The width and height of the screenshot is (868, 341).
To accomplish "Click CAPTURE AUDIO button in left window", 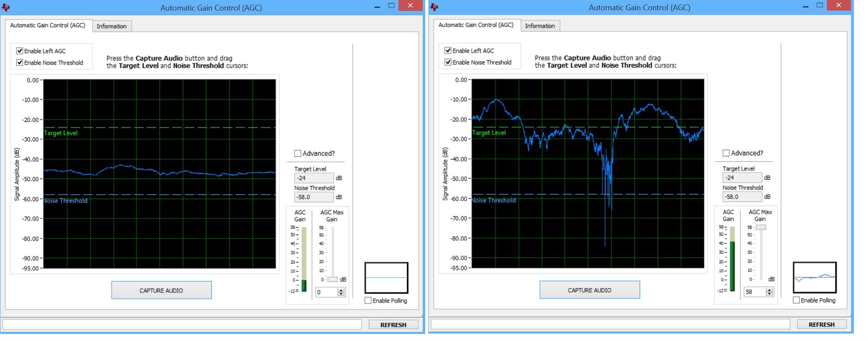I will [x=162, y=290].
